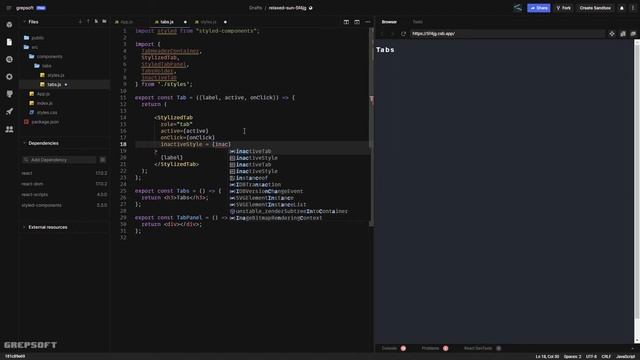Open the hamburger menu at top left

[x=9, y=8]
